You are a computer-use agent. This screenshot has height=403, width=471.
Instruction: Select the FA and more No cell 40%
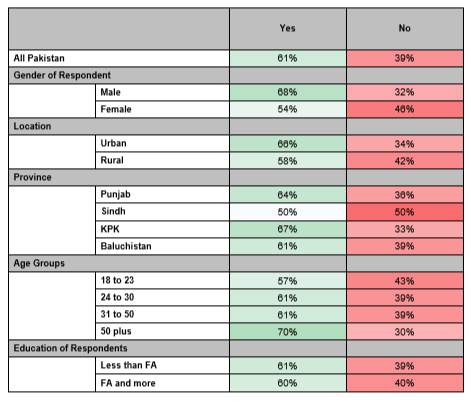pos(405,383)
